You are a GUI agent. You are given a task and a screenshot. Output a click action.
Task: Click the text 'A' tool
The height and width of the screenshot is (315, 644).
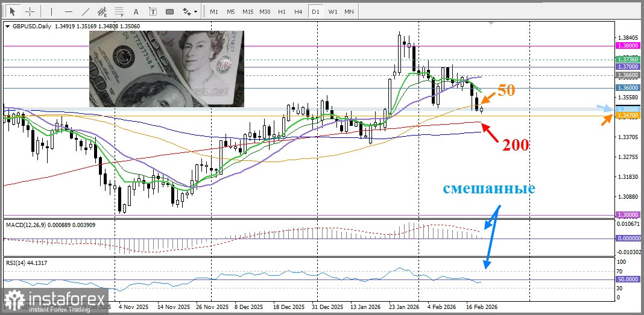136,11
